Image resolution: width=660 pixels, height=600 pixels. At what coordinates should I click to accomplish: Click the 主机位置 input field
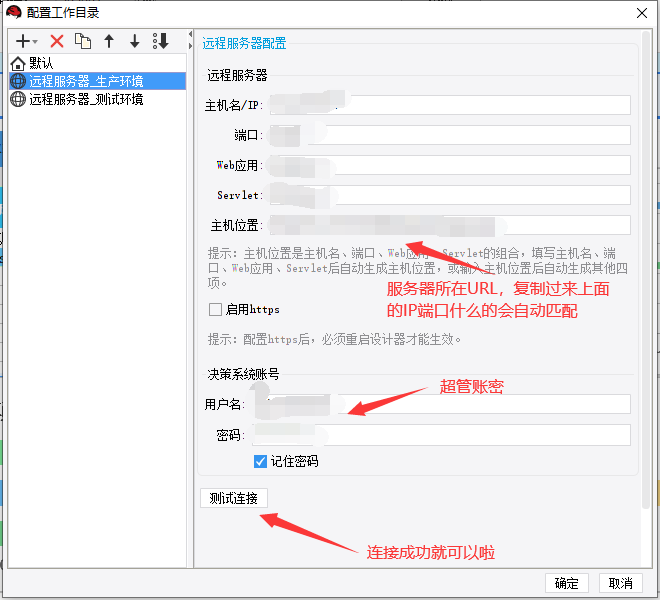pyautogui.click(x=450, y=225)
